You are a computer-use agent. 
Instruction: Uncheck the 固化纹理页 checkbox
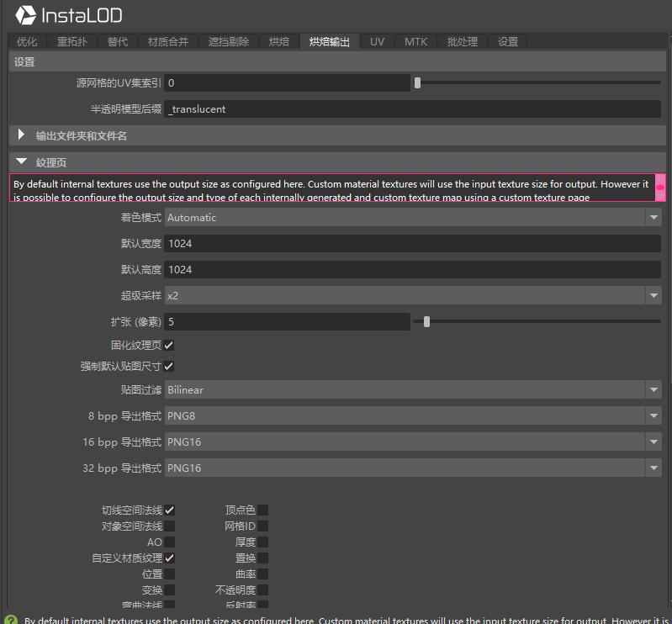point(169,345)
